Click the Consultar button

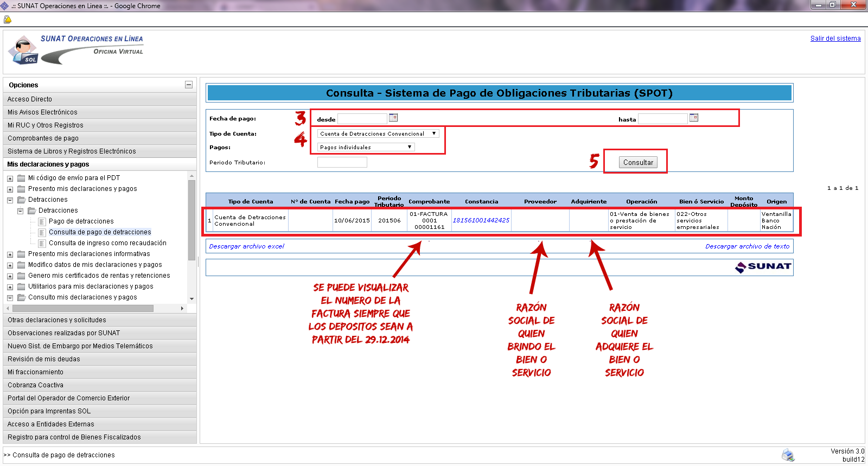pos(638,162)
